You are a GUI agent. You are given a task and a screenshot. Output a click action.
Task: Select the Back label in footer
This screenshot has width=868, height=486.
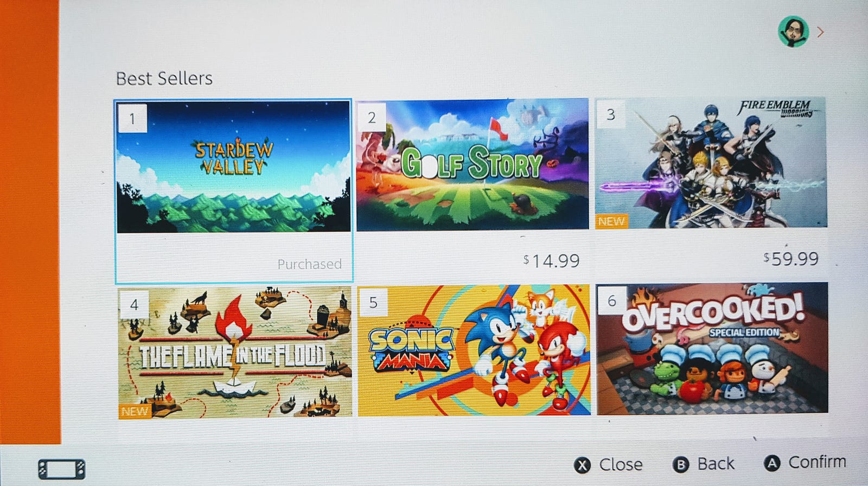(716, 464)
